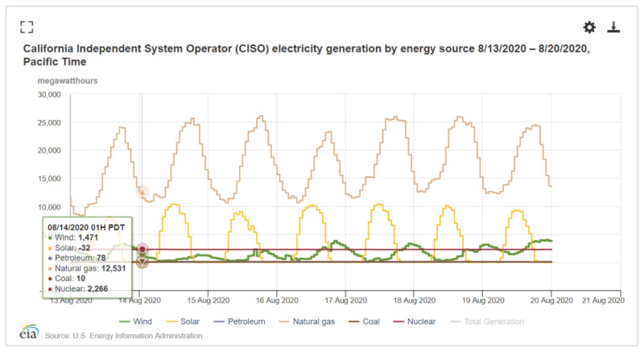Click the fullscreen expand icon

(x=27, y=27)
